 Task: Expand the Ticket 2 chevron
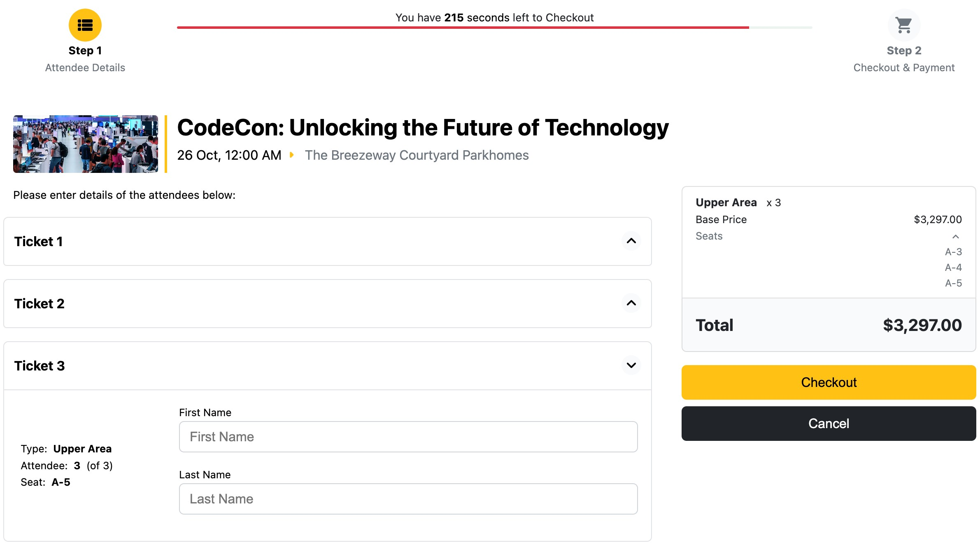(631, 303)
